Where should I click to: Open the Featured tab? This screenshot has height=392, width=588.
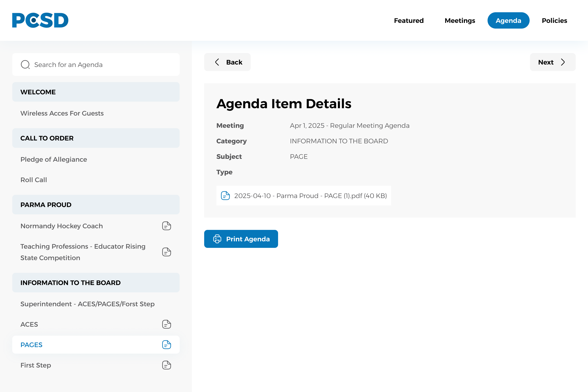tap(409, 20)
